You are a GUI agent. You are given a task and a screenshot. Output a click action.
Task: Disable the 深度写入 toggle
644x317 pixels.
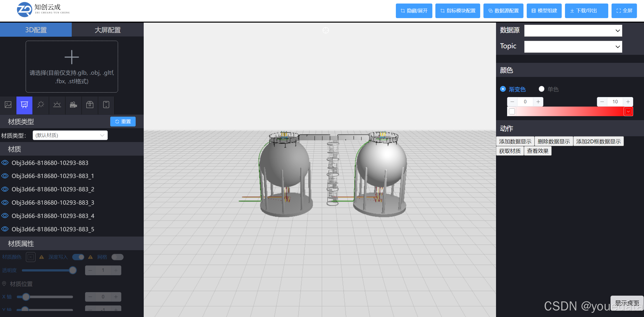point(78,257)
